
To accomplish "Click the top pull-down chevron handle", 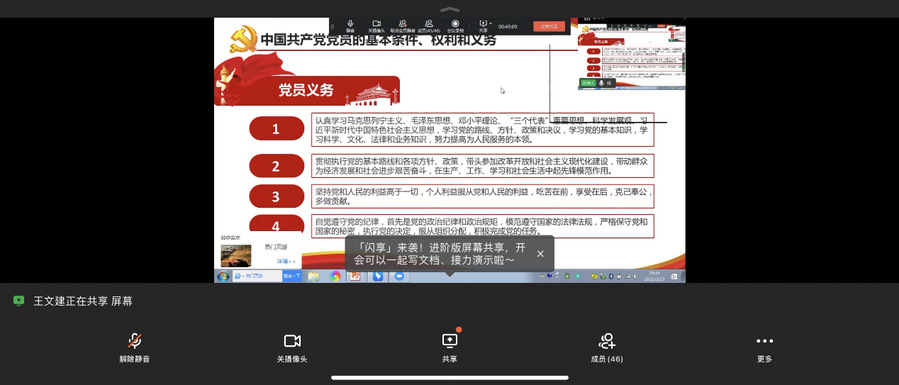I will 450,9.
